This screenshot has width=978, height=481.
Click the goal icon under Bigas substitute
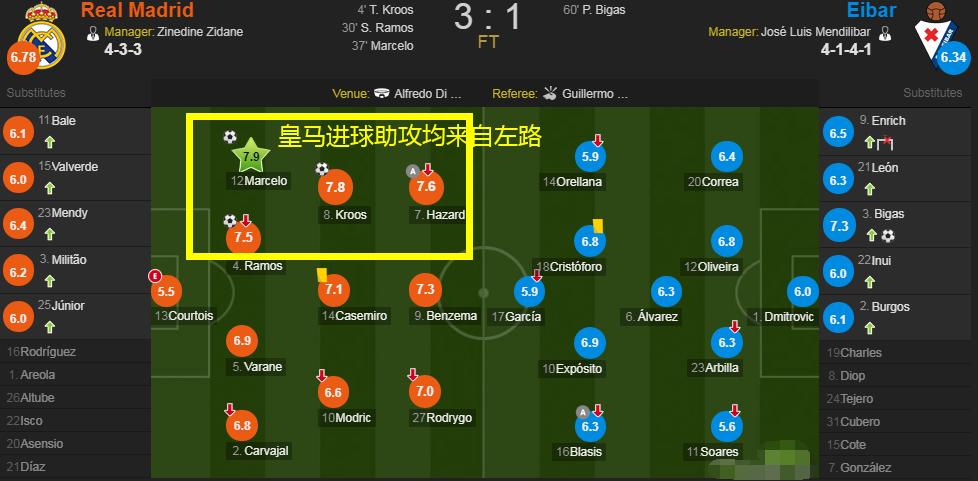coord(887,236)
